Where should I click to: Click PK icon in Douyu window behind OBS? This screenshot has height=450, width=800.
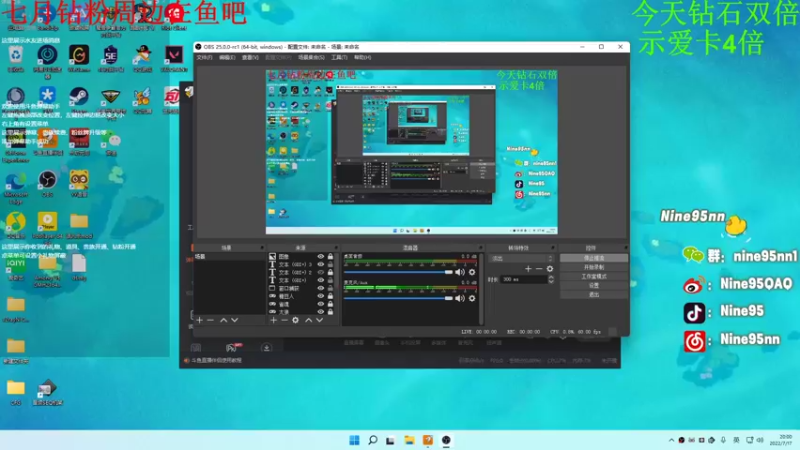point(232,348)
